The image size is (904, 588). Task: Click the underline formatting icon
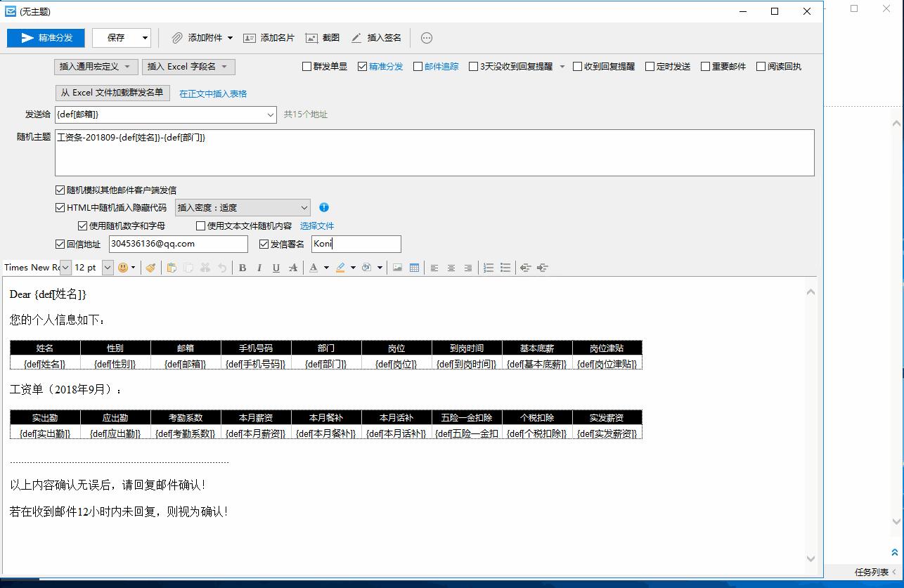[276, 268]
